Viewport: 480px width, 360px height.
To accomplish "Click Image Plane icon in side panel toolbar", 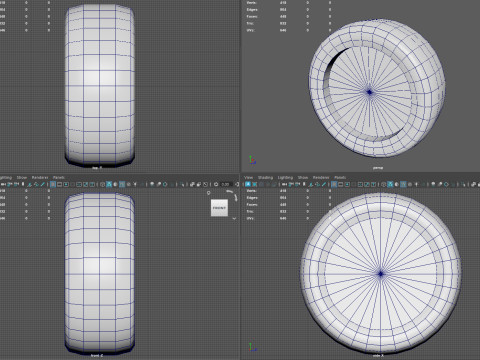I will (x=311, y=184).
